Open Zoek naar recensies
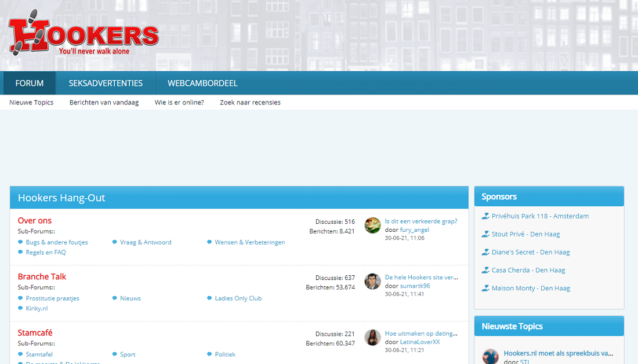The image size is (638, 364). pos(250,103)
